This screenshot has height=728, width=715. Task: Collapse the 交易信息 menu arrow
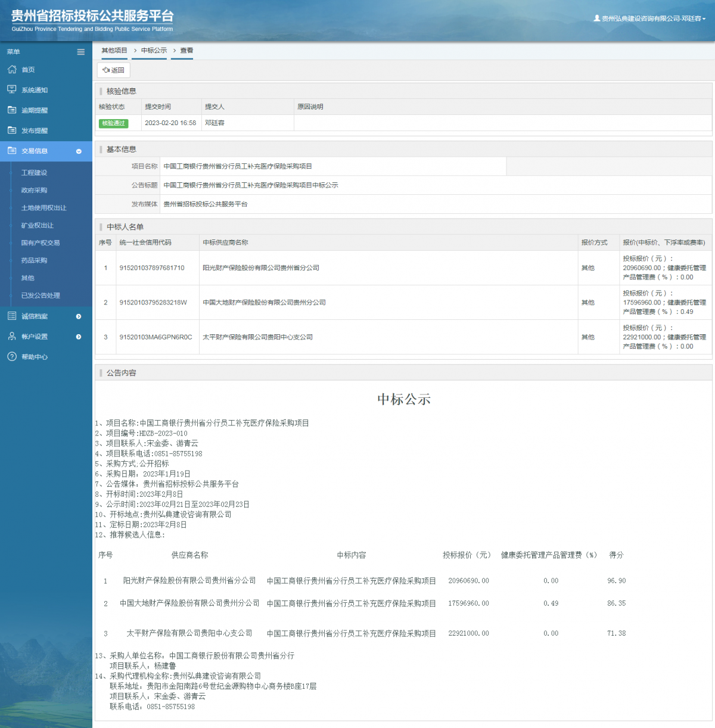(79, 151)
